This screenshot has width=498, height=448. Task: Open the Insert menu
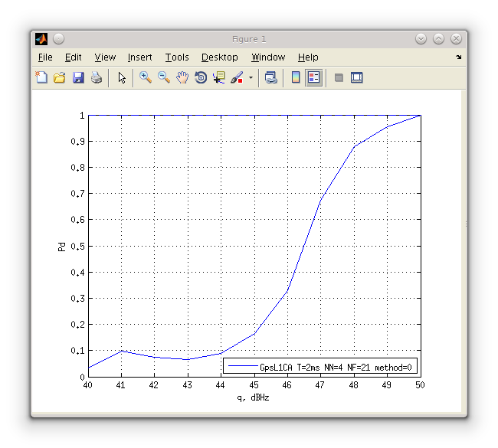139,57
